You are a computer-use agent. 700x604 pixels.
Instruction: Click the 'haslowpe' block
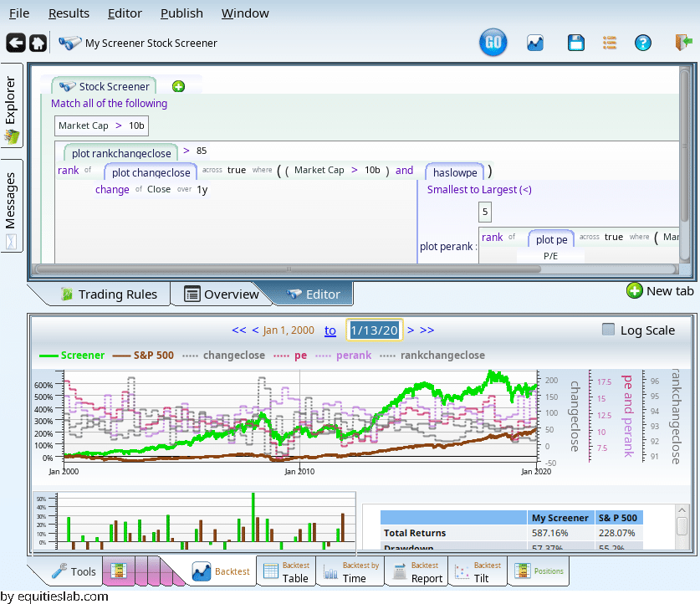click(x=455, y=172)
